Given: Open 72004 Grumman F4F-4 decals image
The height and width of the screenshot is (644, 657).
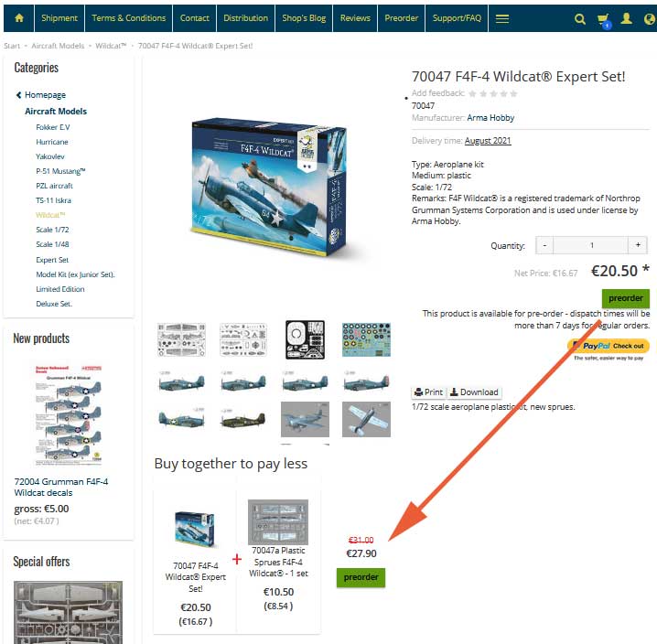Looking at the screenshot, I should [69, 415].
